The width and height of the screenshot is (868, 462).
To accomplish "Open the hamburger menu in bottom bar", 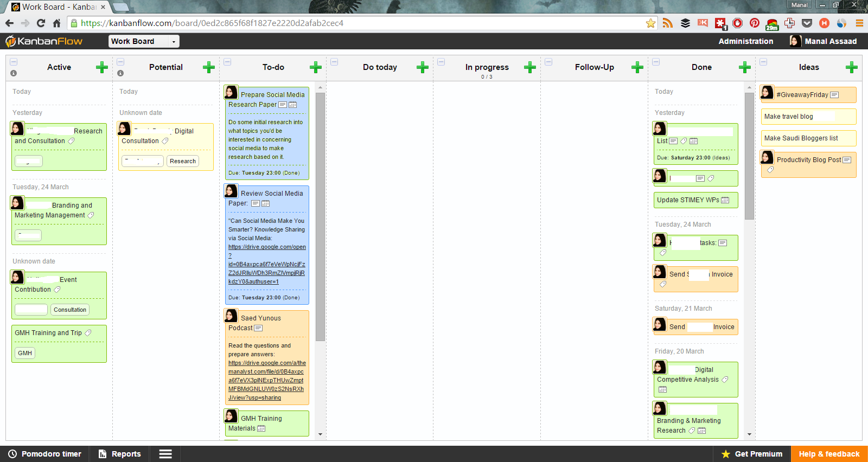I will coord(165,454).
